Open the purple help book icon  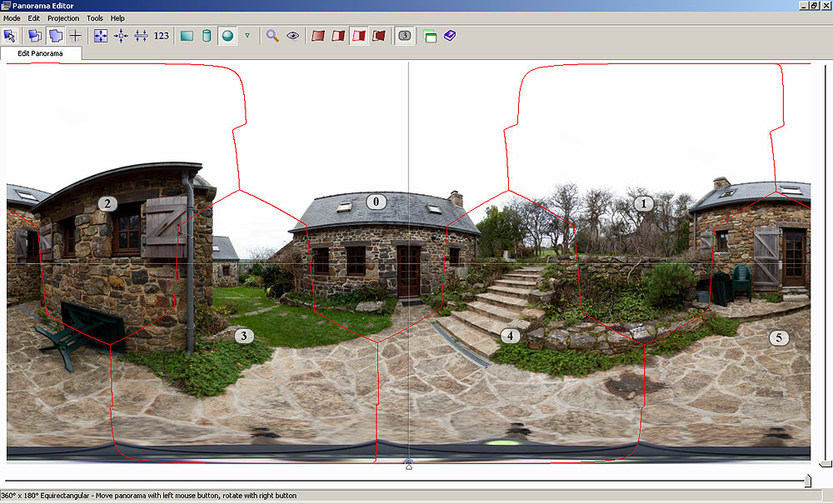click(450, 36)
